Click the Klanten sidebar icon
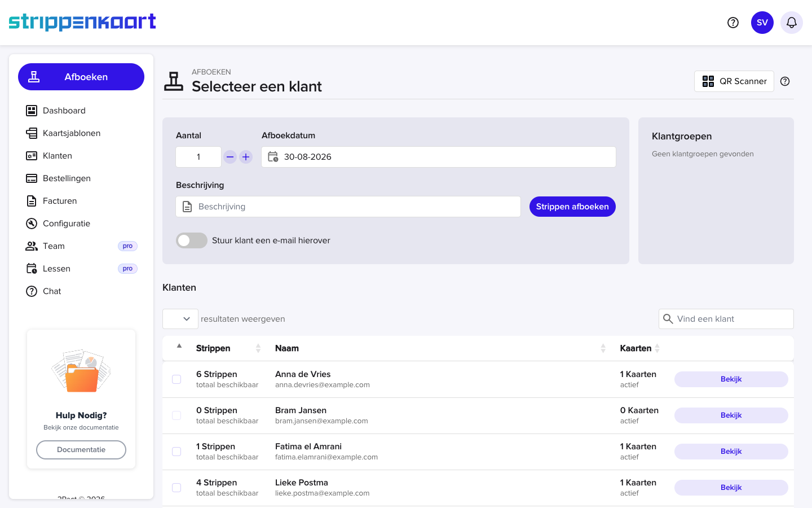The height and width of the screenshot is (508, 812). point(32,156)
